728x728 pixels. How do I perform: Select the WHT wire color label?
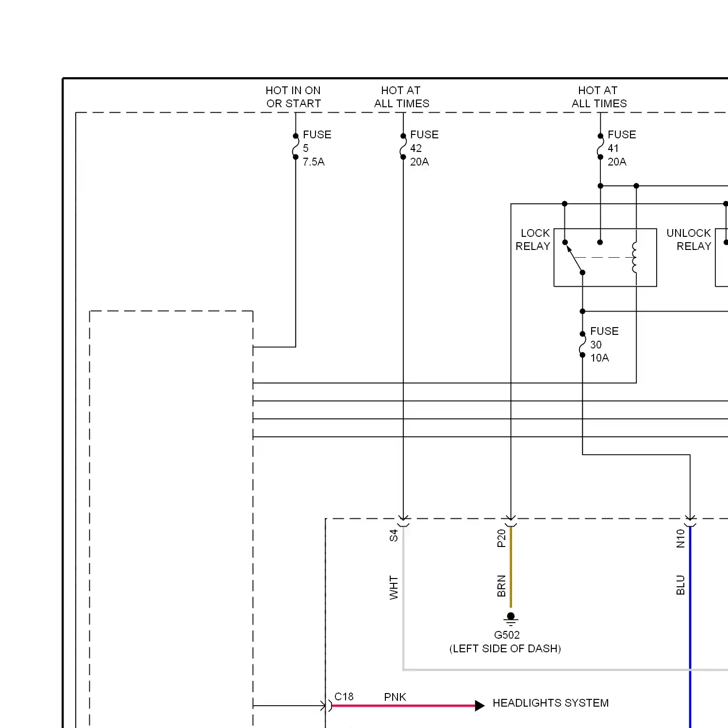(394, 588)
